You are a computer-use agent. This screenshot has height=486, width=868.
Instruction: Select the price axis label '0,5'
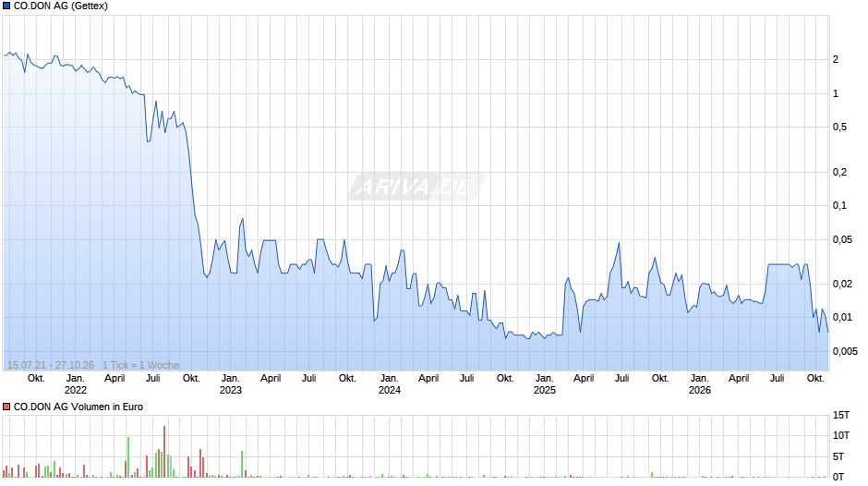click(839, 128)
